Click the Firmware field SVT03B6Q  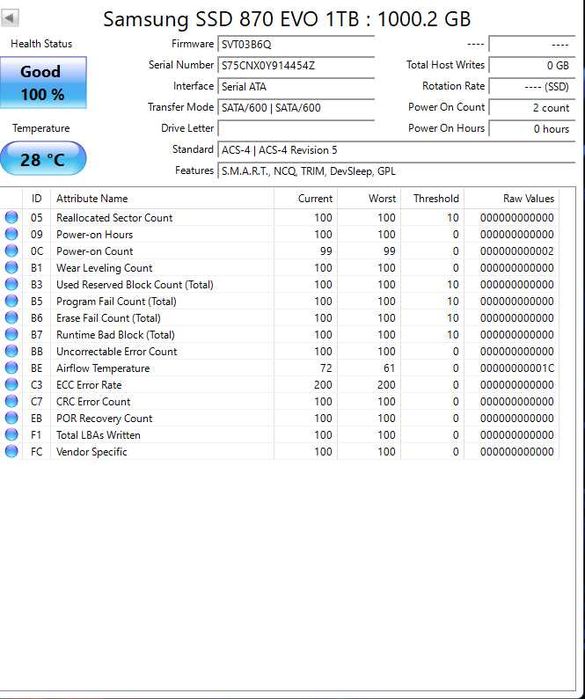point(296,44)
